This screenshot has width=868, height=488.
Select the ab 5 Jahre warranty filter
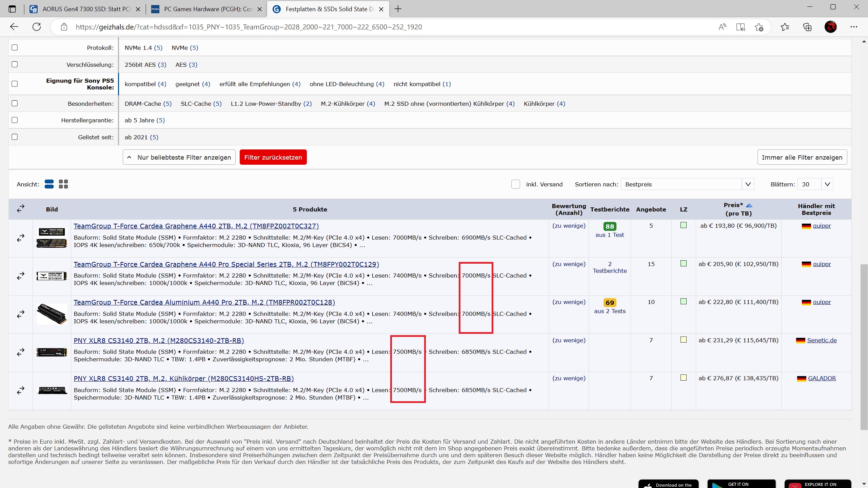(x=145, y=120)
